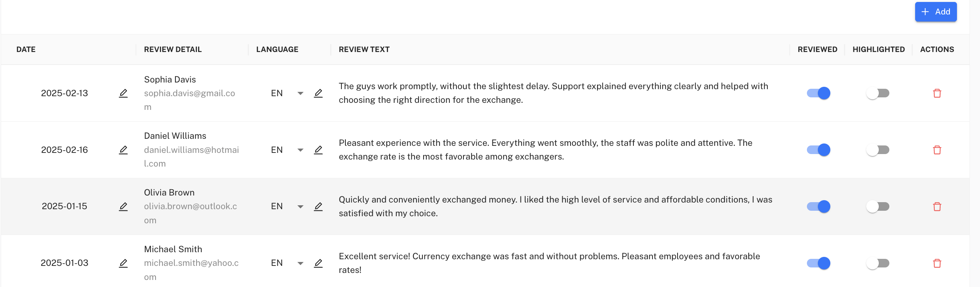Image resolution: width=980 pixels, height=287 pixels.
Task: Open language dropdown for Michael Smith
Action: click(300, 263)
